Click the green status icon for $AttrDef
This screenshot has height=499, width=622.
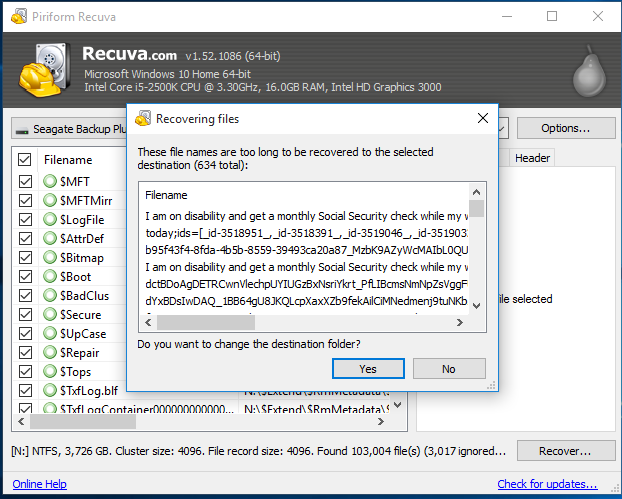[x=50, y=238]
